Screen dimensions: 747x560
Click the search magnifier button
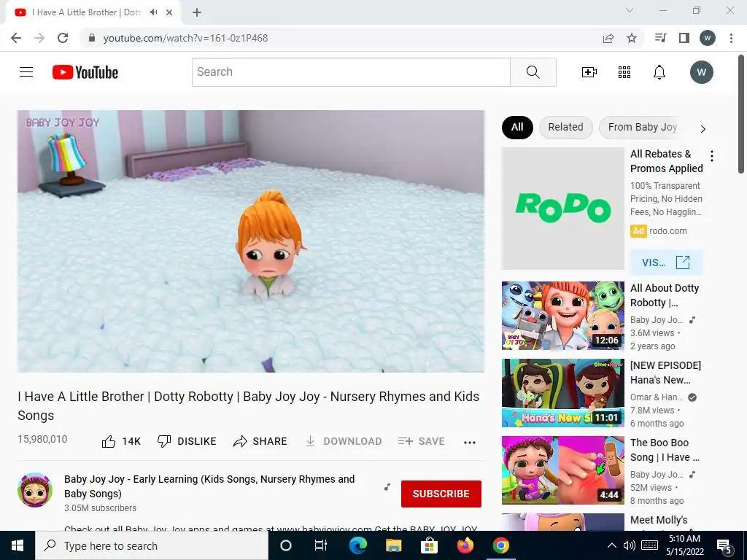(x=533, y=72)
